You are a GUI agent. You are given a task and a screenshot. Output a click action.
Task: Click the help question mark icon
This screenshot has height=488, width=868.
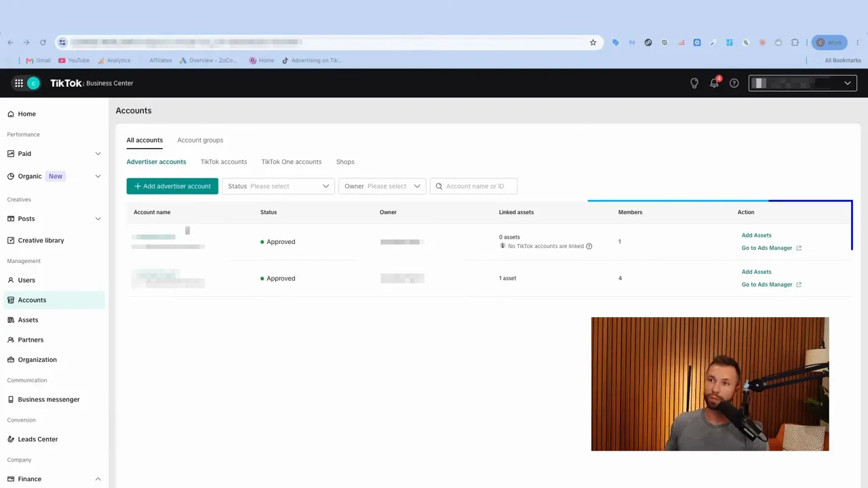pyautogui.click(x=734, y=83)
